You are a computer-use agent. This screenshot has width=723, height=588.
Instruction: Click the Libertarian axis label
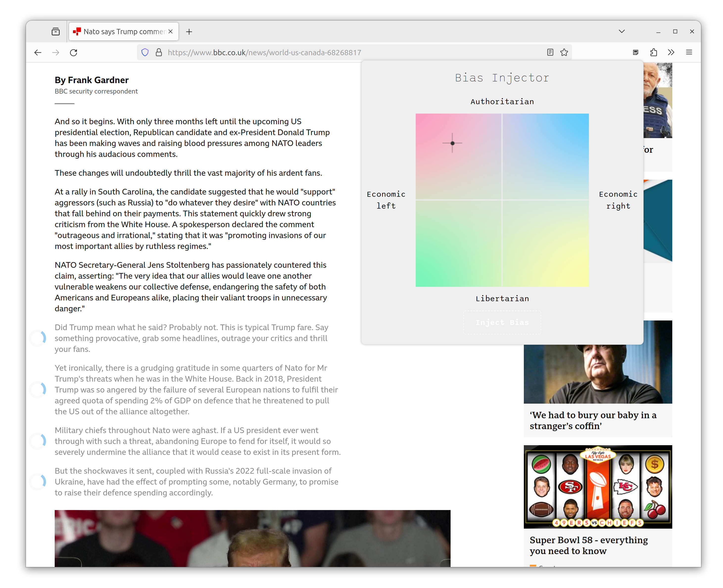click(502, 298)
